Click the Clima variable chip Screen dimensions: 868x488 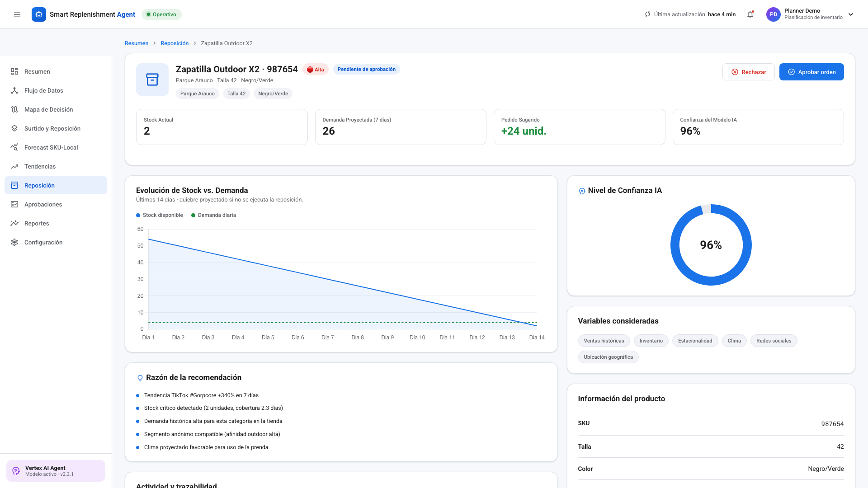(734, 341)
